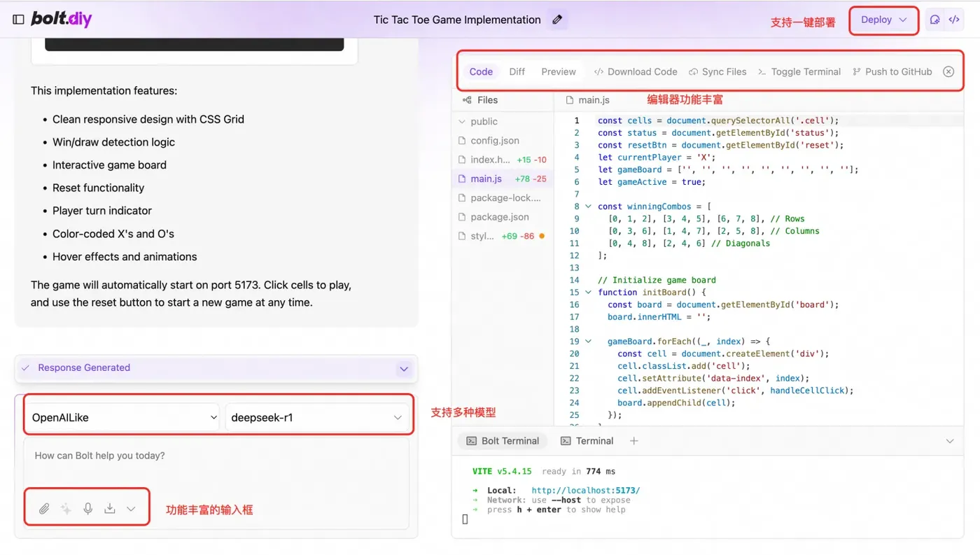Start voice input with microphone icon
This screenshot has height=555, width=980.
(x=87, y=509)
